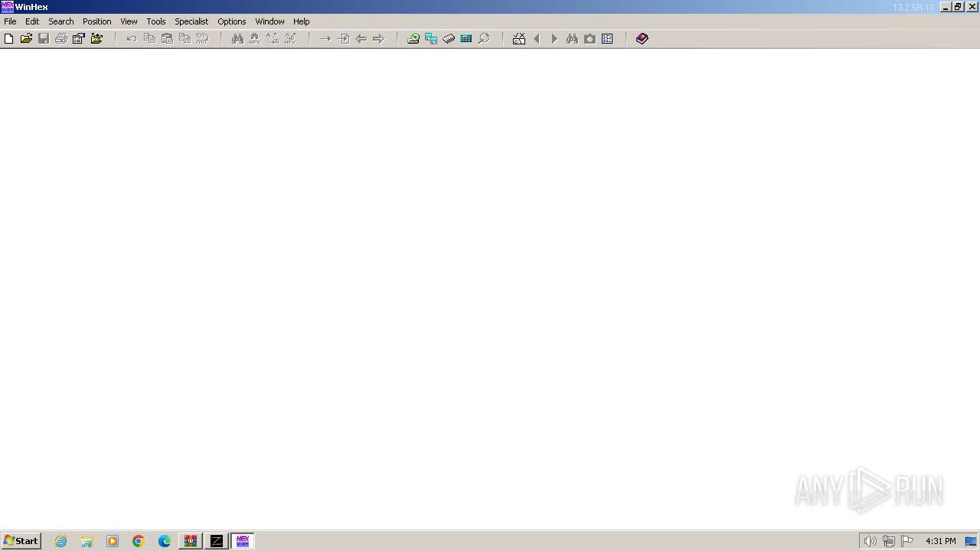The height and width of the screenshot is (551, 980).
Task: Click the Replace Hex Values icon
Action: [x=290, y=38]
